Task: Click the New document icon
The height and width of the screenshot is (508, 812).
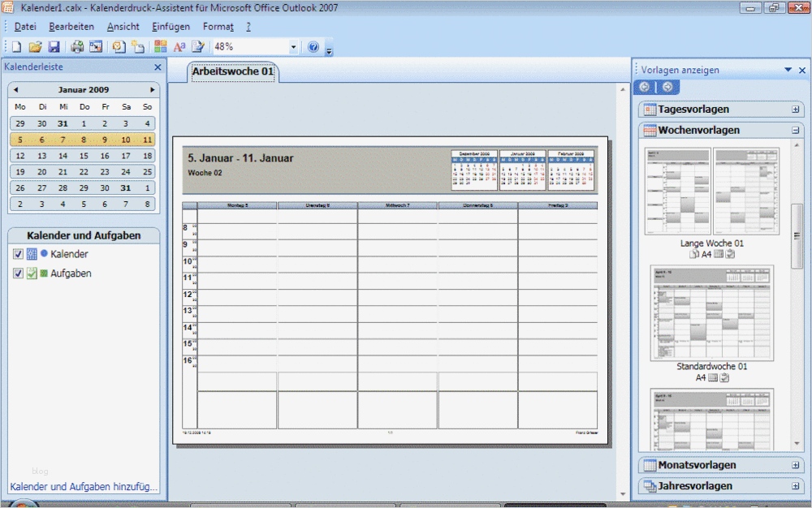Action: pos(17,46)
